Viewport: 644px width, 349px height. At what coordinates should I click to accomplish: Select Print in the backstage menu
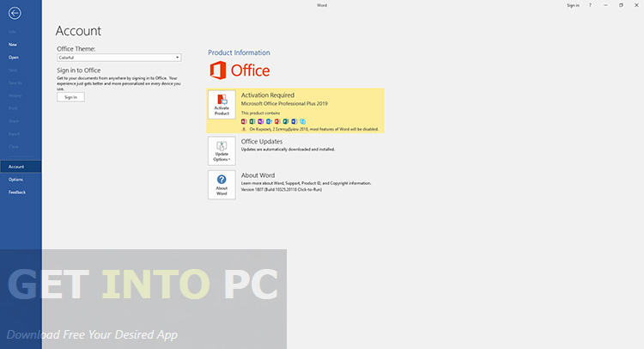coord(13,108)
